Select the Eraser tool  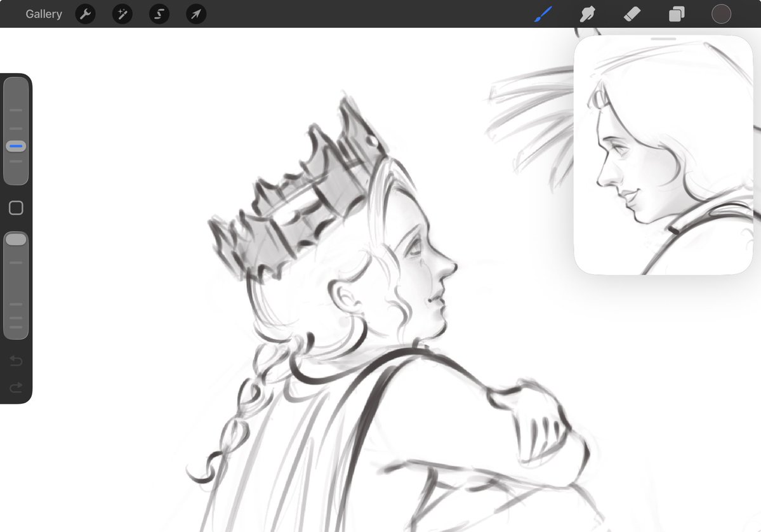point(632,14)
